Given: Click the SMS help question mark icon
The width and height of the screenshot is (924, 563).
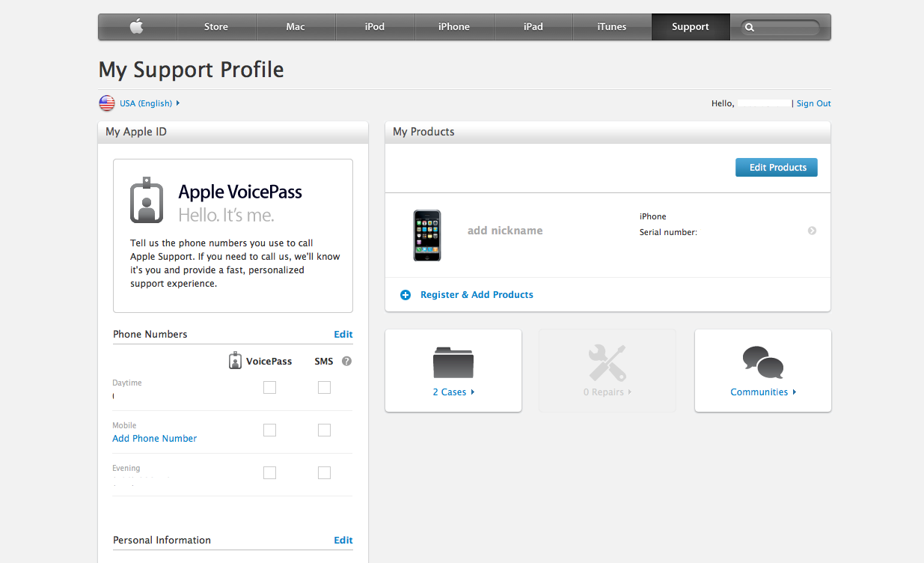Looking at the screenshot, I should (346, 361).
